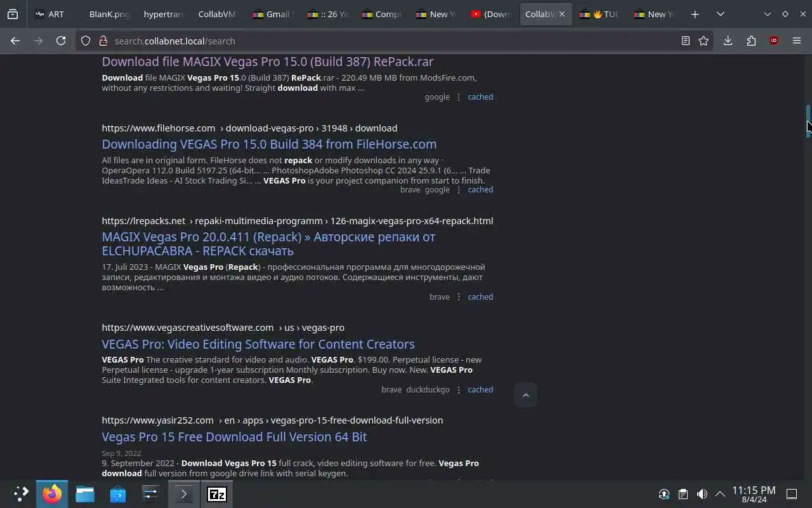Expand three-dot options for vegascreativesoftware result
This screenshot has width=812, height=508.
pyautogui.click(x=459, y=390)
